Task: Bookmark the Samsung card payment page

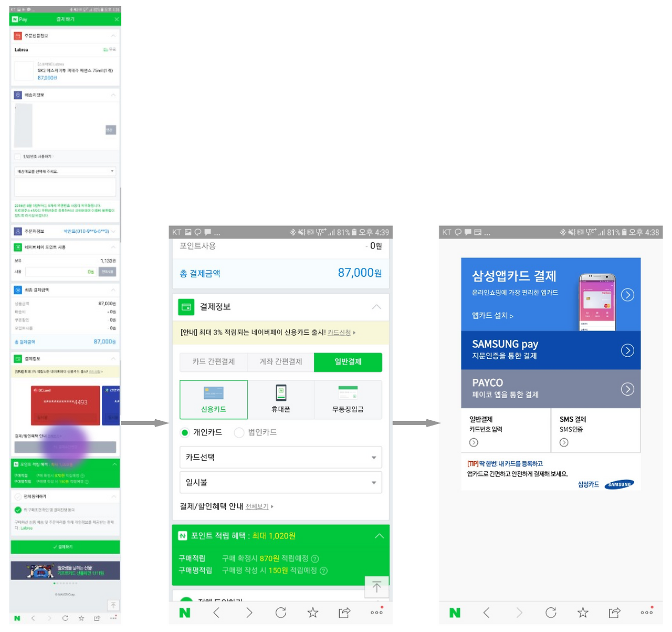Action: (x=583, y=613)
